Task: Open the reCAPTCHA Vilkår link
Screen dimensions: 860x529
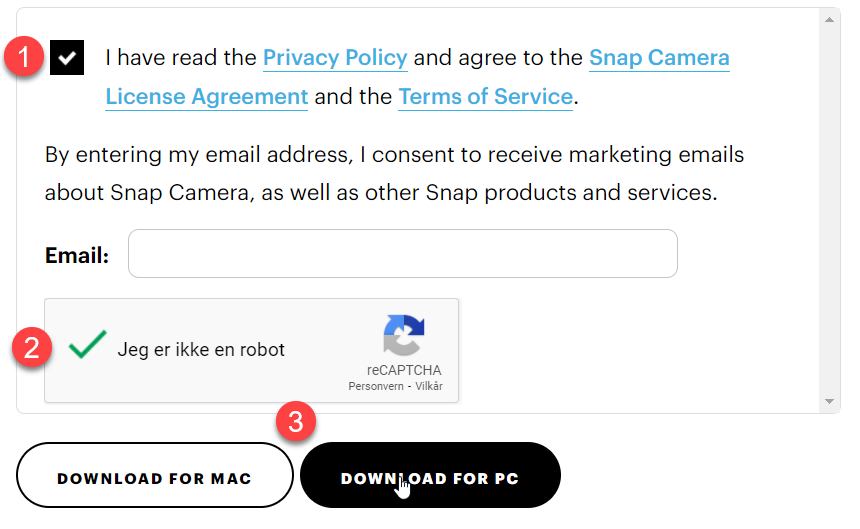Action: (429, 386)
